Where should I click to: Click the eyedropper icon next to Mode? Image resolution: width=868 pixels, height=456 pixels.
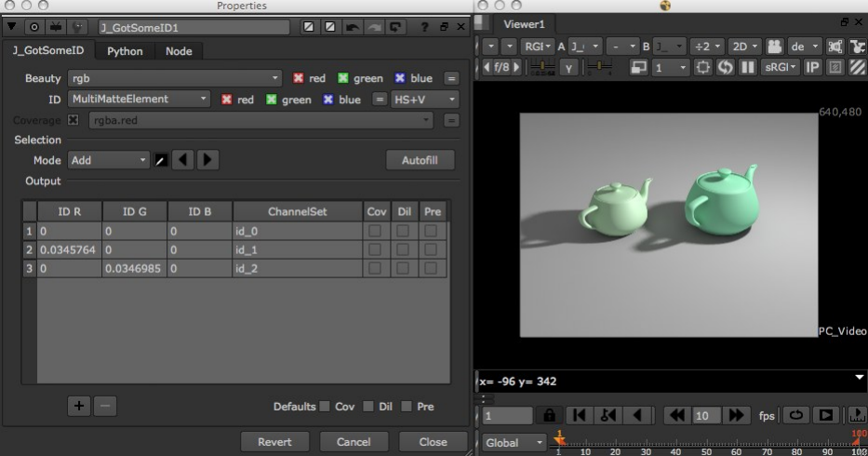click(x=161, y=160)
